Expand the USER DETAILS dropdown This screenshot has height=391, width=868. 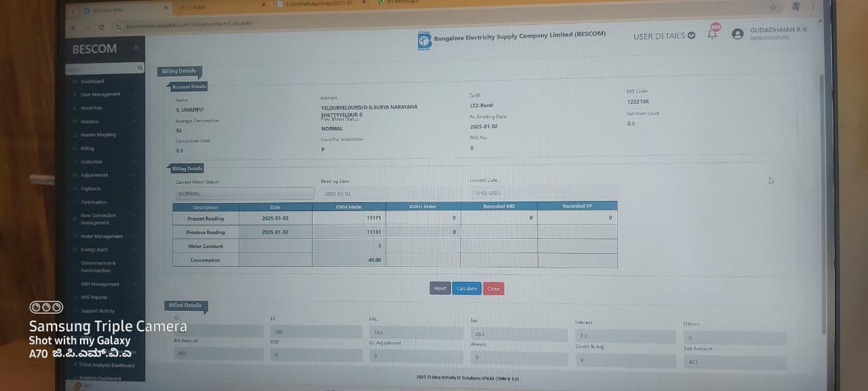665,36
